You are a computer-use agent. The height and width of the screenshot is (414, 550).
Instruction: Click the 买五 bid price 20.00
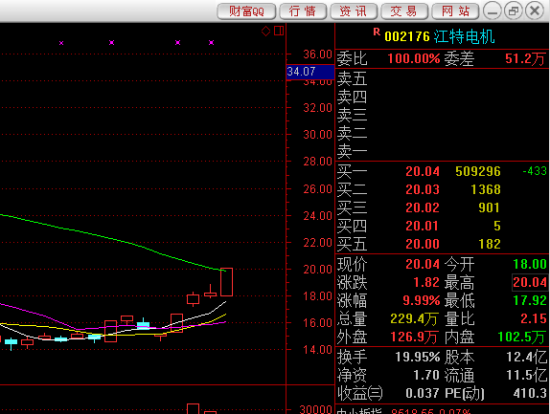pyautogui.click(x=422, y=244)
